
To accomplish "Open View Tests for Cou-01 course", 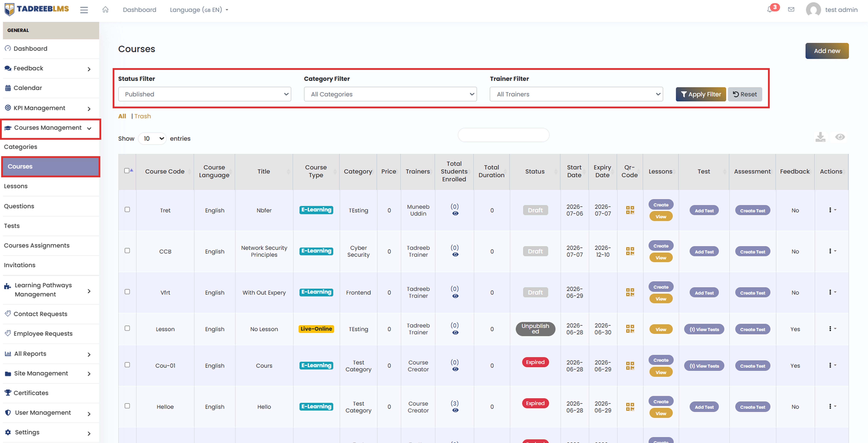I will pos(704,366).
